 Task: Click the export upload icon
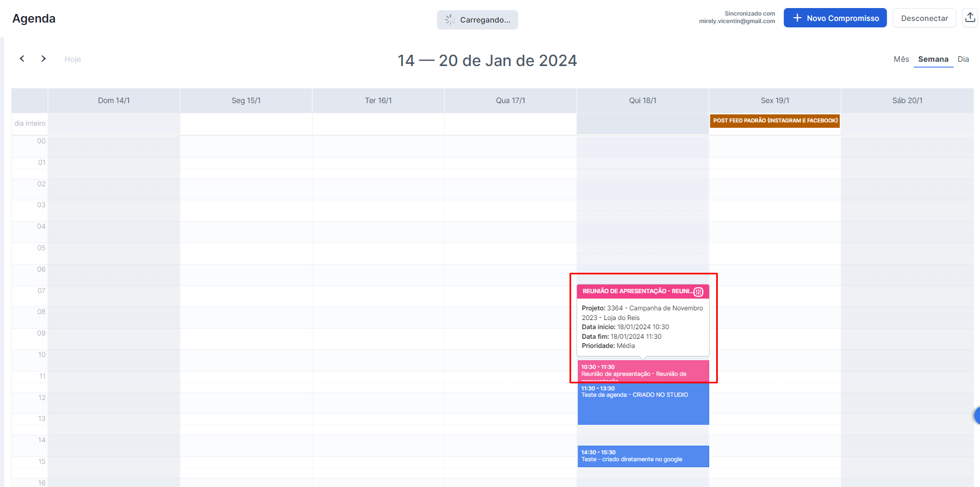pyautogui.click(x=970, y=18)
